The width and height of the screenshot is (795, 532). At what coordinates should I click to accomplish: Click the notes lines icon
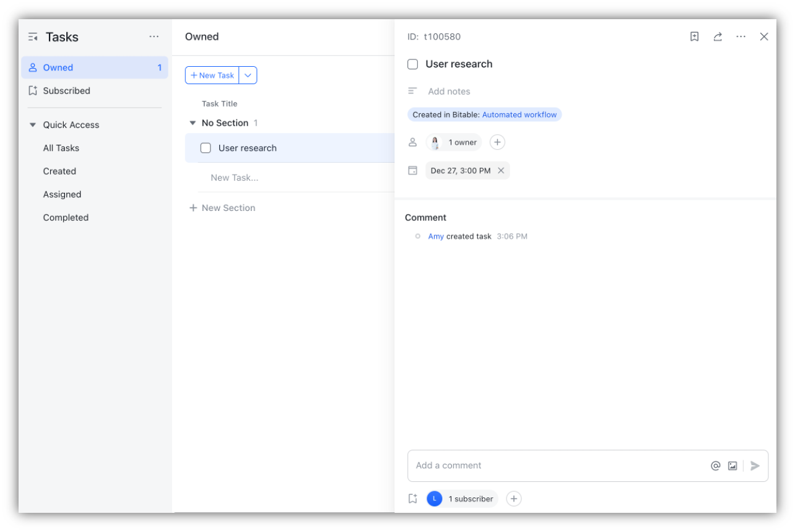[413, 91]
